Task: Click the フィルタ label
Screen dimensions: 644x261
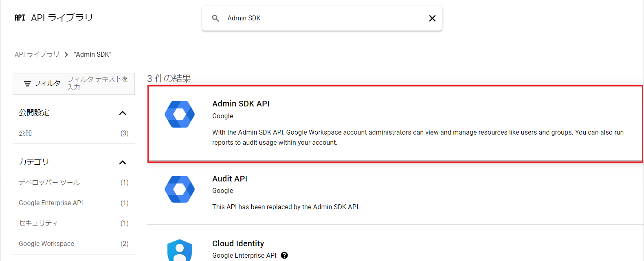Action: [x=47, y=83]
